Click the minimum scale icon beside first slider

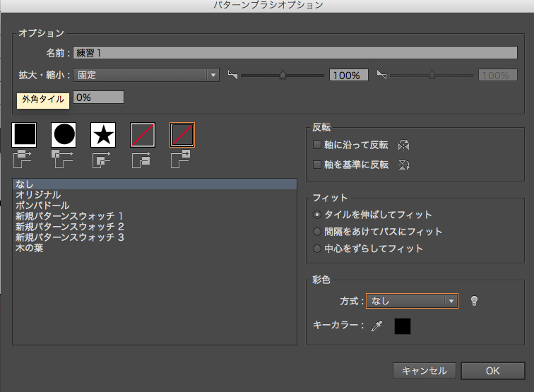coord(232,75)
